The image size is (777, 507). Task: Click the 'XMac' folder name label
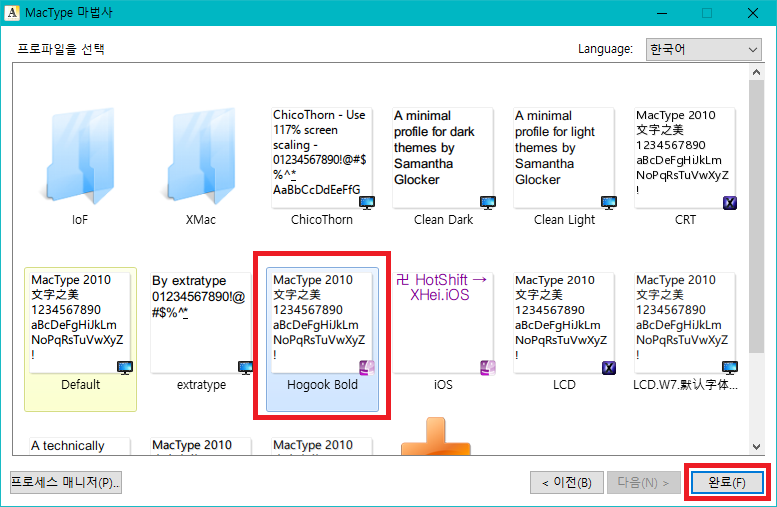tap(201, 220)
